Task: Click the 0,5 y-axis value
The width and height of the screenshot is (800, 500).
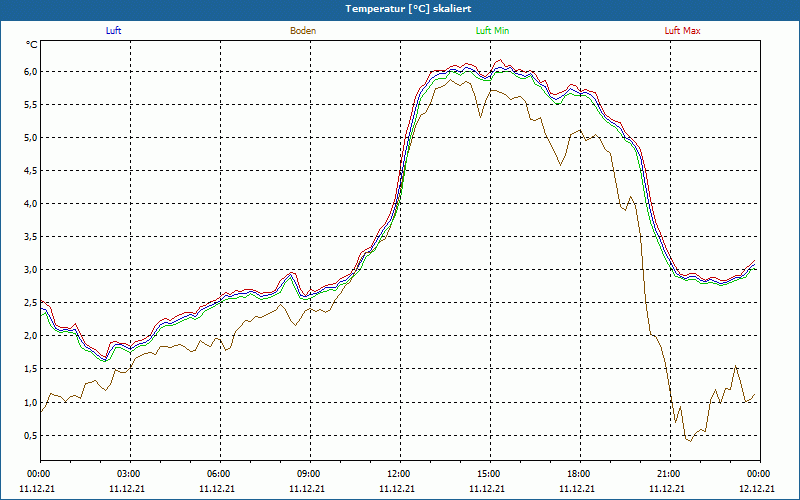Action: click(32, 436)
